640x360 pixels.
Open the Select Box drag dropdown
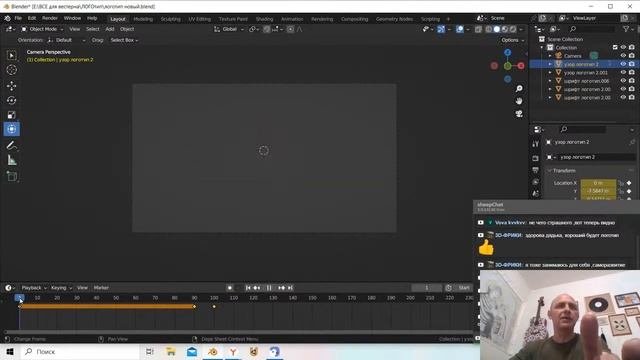pyautogui.click(x=124, y=40)
